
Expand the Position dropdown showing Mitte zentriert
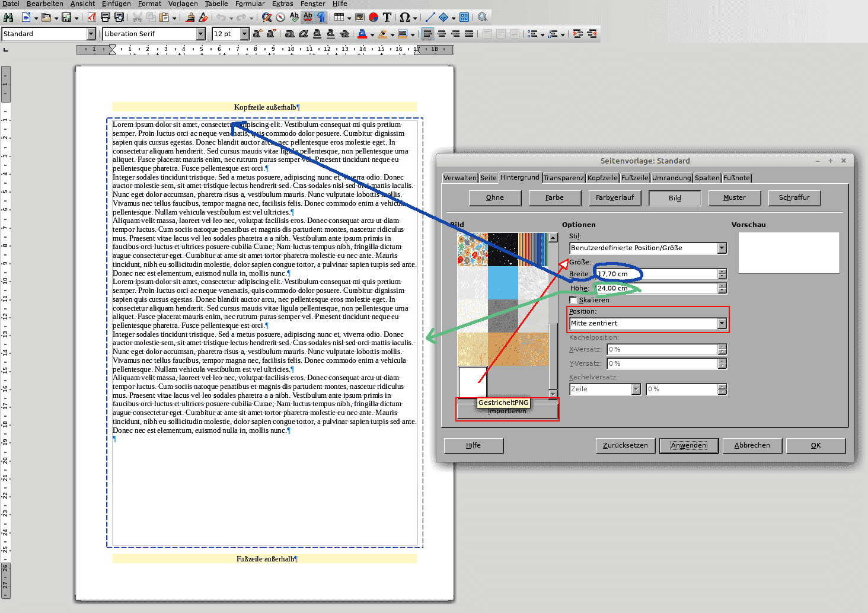(722, 324)
